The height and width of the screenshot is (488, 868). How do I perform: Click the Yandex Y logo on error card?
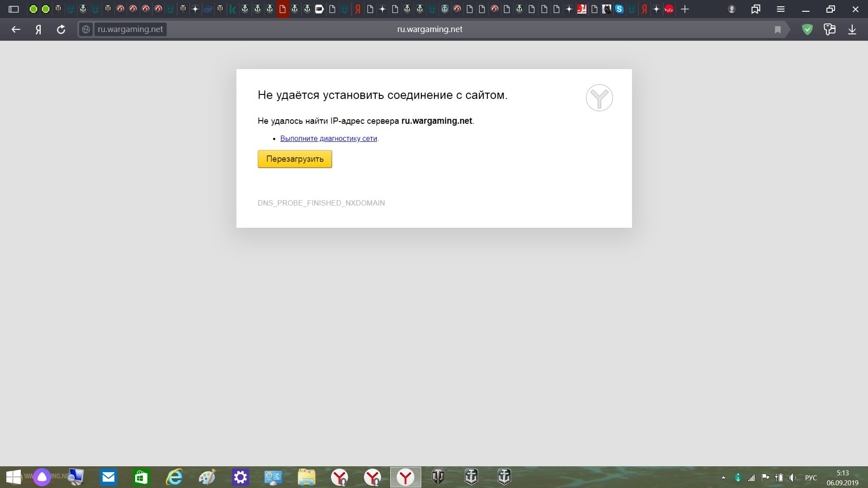point(599,98)
